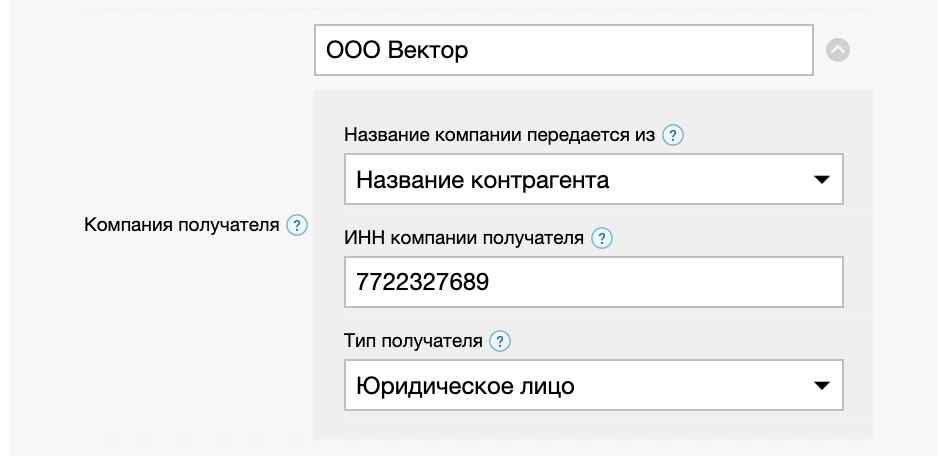Select the "ИНН компании получателя" label text
Viewport: 948px width, 456px height.
(463, 238)
